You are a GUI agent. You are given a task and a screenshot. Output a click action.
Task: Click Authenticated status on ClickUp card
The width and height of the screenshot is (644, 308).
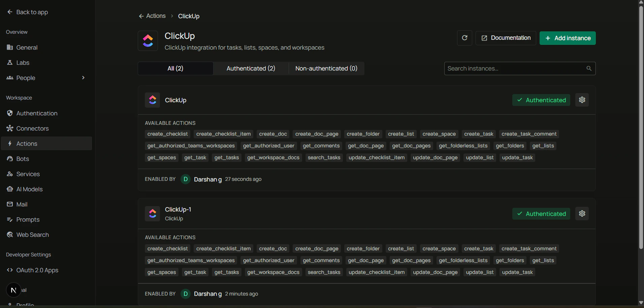(541, 100)
